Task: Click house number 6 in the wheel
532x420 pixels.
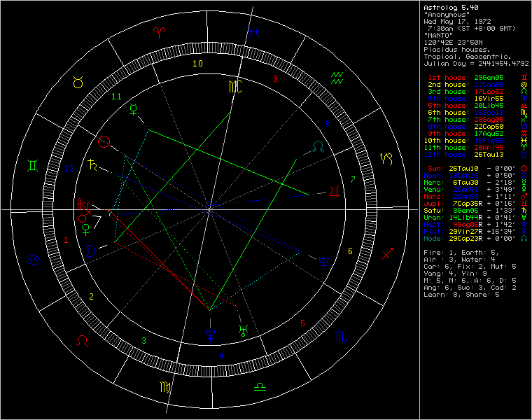Action: click(x=350, y=251)
